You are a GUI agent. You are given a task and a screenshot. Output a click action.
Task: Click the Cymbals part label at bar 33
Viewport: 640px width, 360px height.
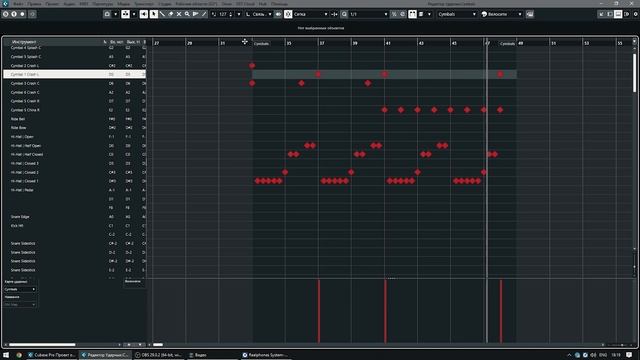261,43
